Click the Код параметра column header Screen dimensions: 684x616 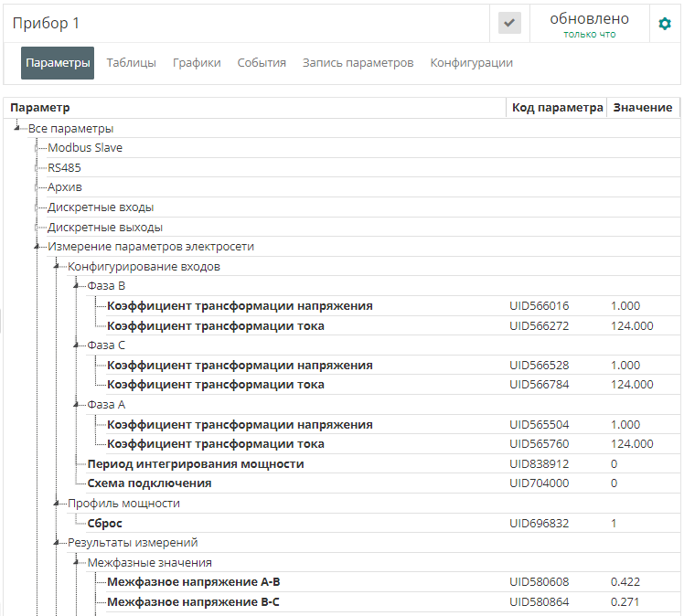click(557, 108)
